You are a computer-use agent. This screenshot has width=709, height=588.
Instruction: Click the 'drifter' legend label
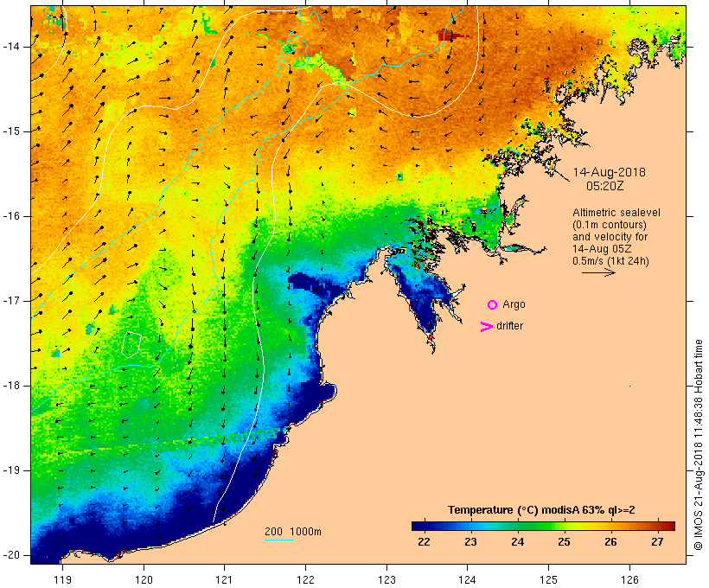[509, 326]
